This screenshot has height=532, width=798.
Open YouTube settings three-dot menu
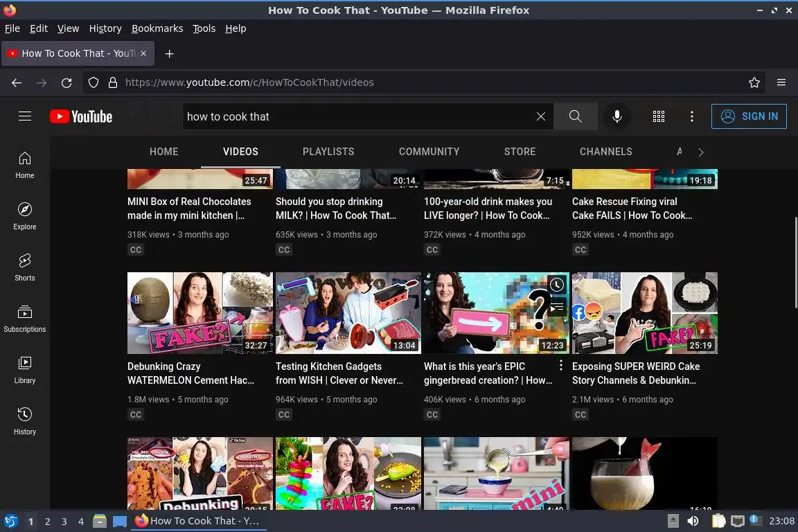[691, 116]
